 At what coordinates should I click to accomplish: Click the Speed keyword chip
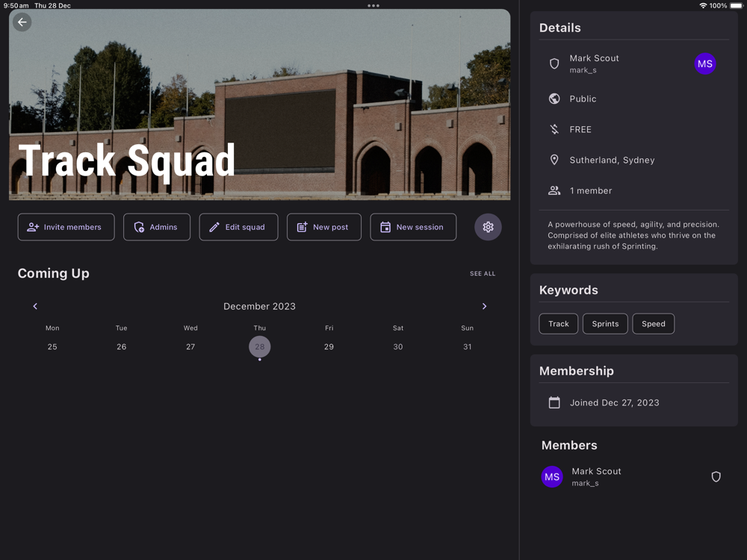(653, 324)
